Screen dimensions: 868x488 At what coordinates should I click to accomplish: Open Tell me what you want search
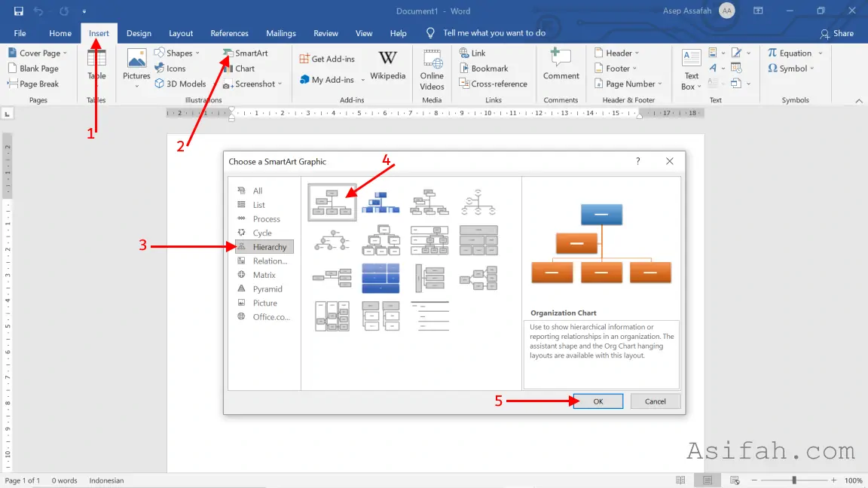(487, 33)
